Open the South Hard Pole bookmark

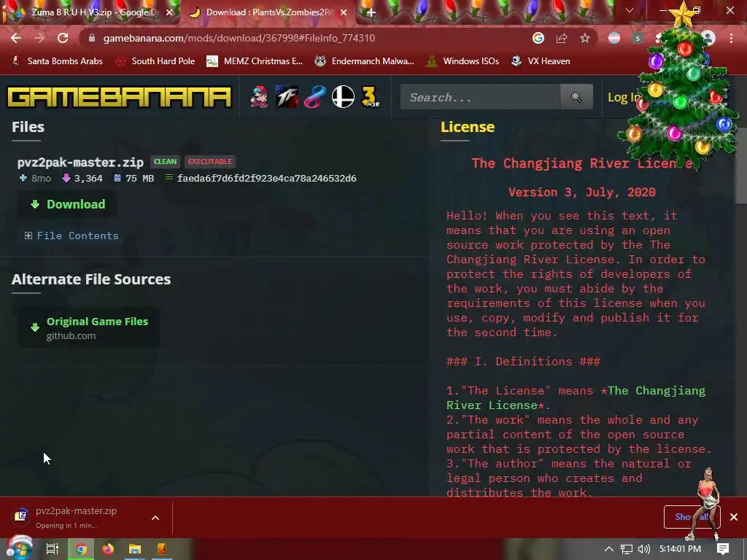coord(155,61)
